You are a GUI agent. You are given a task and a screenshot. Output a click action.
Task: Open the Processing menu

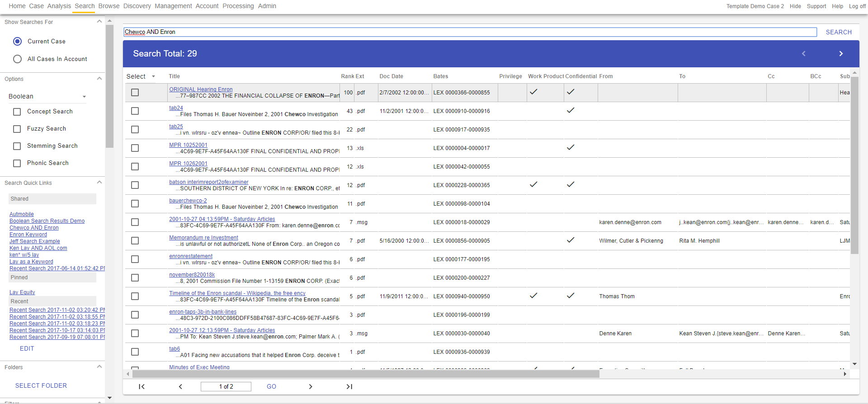[238, 6]
